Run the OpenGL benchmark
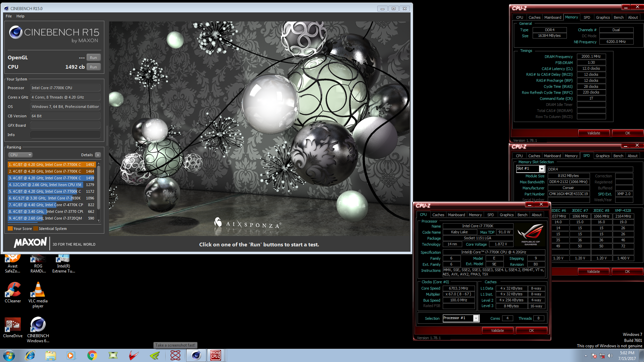Viewport: 644px width, 362px height. point(93,58)
